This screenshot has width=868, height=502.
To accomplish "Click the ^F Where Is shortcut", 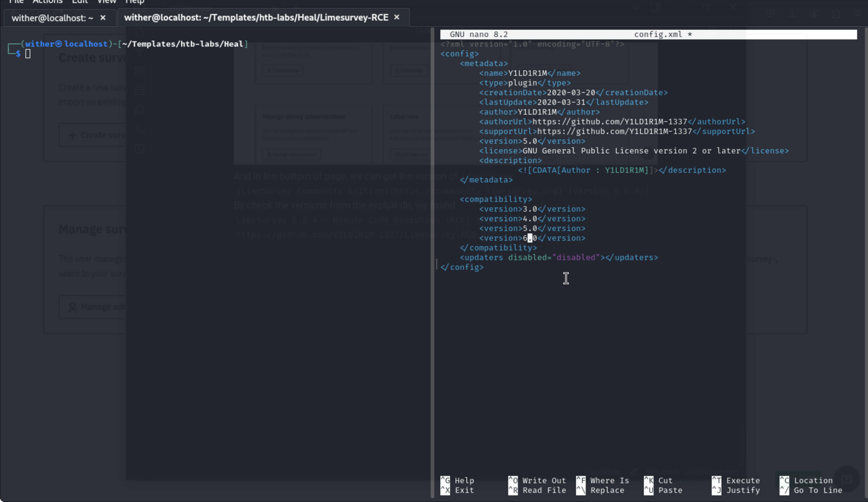I will (602, 480).
